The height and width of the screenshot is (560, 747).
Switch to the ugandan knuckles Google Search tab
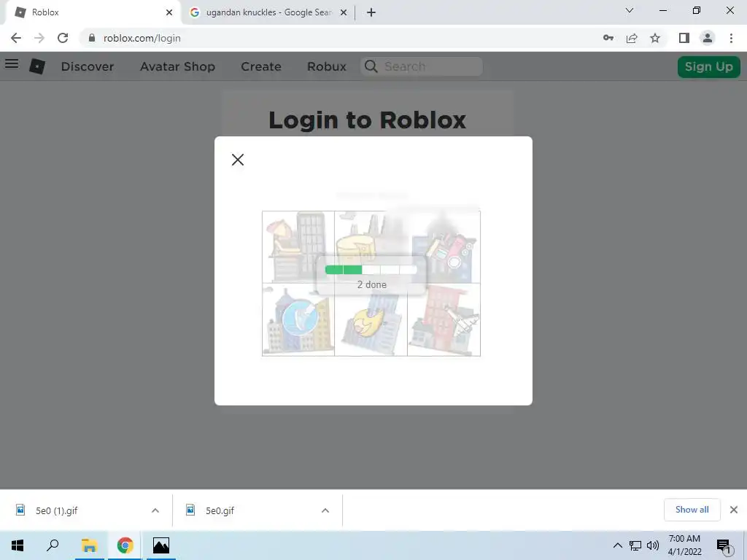pyautogui.click(x=268, y=12)
